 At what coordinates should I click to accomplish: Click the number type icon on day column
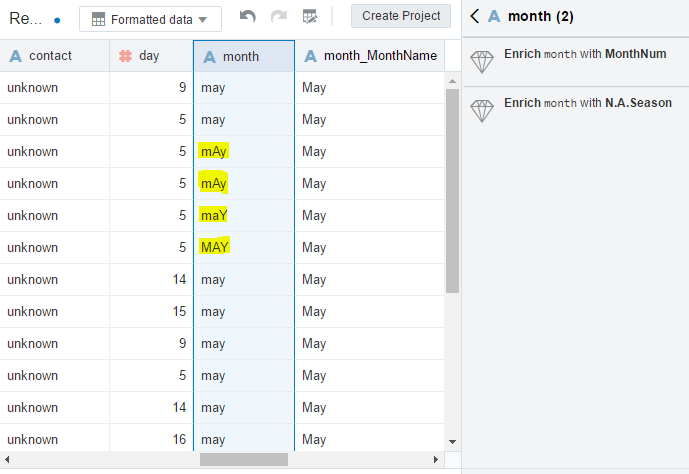(125, 56)
